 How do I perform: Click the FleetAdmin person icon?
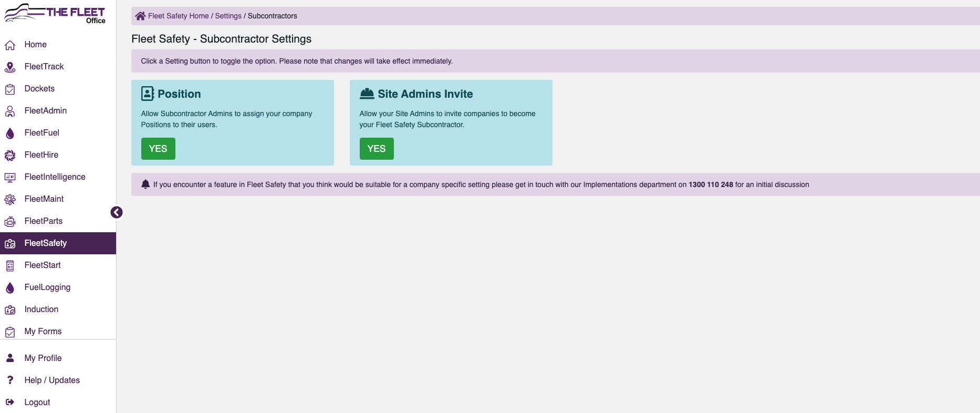coord(10,111)
